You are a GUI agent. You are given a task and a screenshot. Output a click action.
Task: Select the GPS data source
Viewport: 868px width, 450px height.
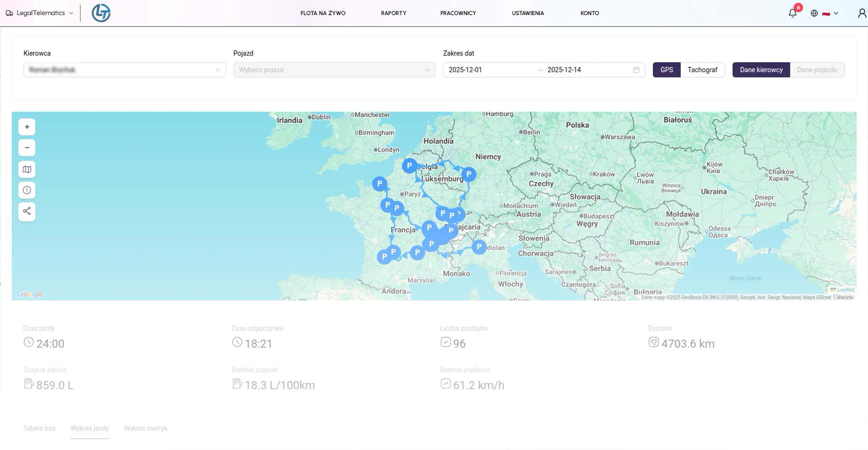tap(666, 70)
